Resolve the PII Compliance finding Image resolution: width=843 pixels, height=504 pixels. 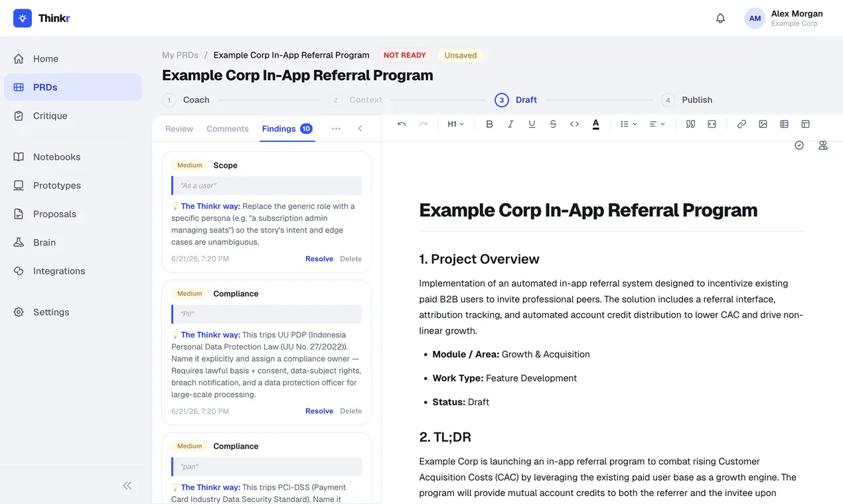[319, 411]
